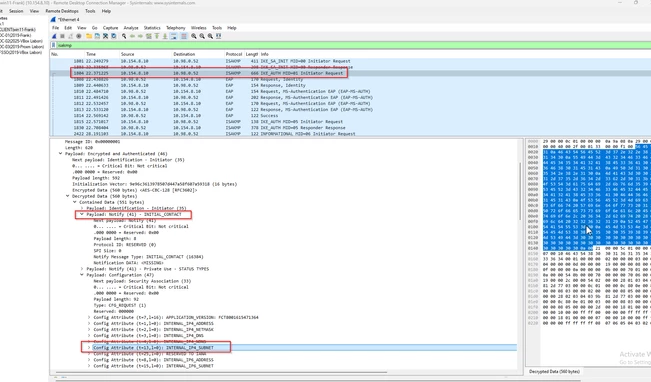Open the Telephony menu
651x382 pixels.
[176, 28]
